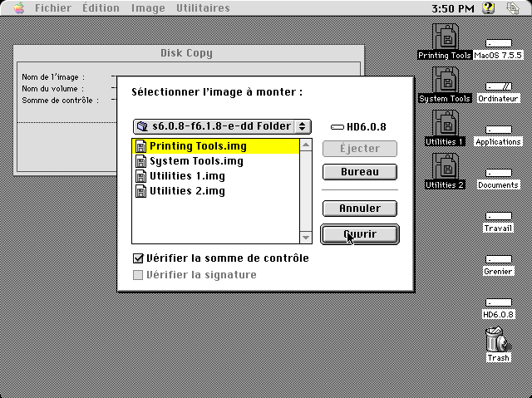Open the Utilitaires menu

pos(204,8)
